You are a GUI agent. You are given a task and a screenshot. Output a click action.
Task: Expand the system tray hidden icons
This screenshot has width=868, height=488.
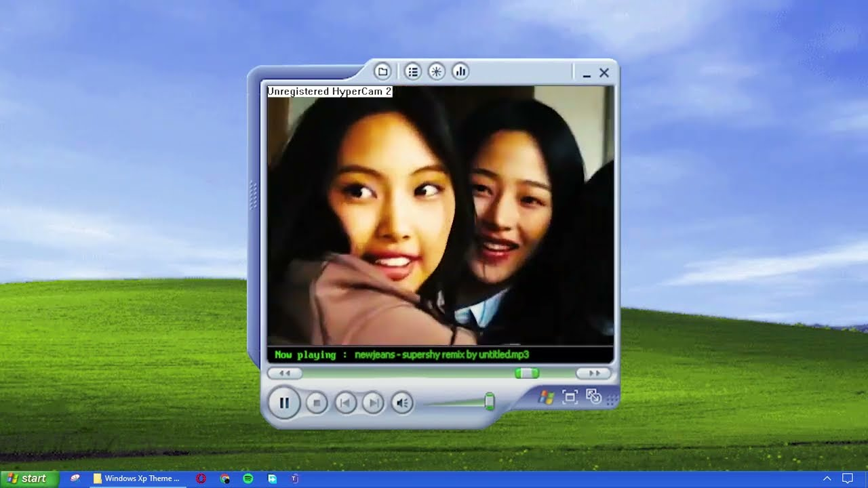[827, 479]
